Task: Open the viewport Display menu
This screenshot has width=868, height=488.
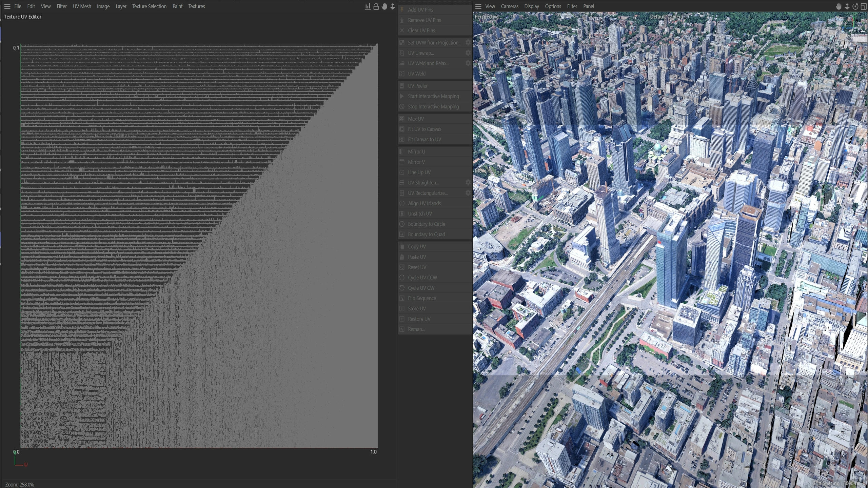Action: tap(532, 6)
